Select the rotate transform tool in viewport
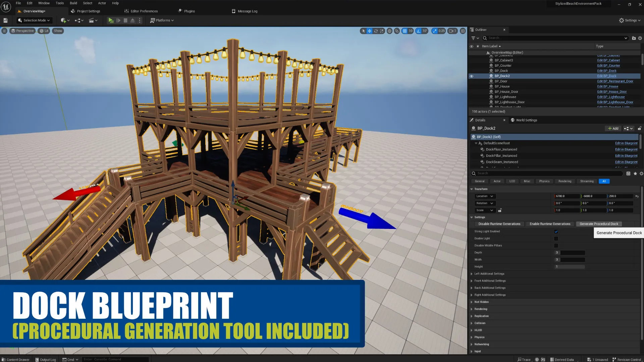Viewport: 644px width, 362px height. tap(376, 31)
